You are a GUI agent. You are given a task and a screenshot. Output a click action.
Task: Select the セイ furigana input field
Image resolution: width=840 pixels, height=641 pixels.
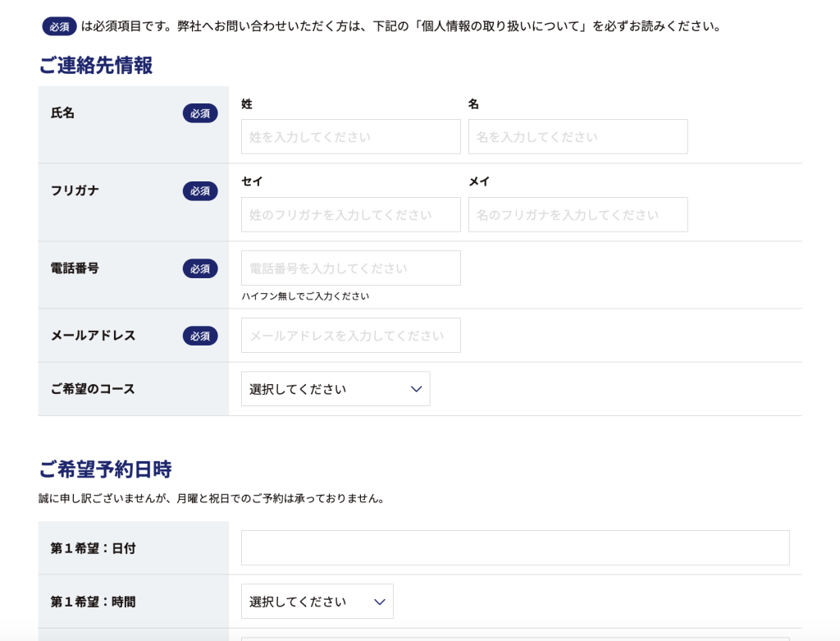(350, 215)
